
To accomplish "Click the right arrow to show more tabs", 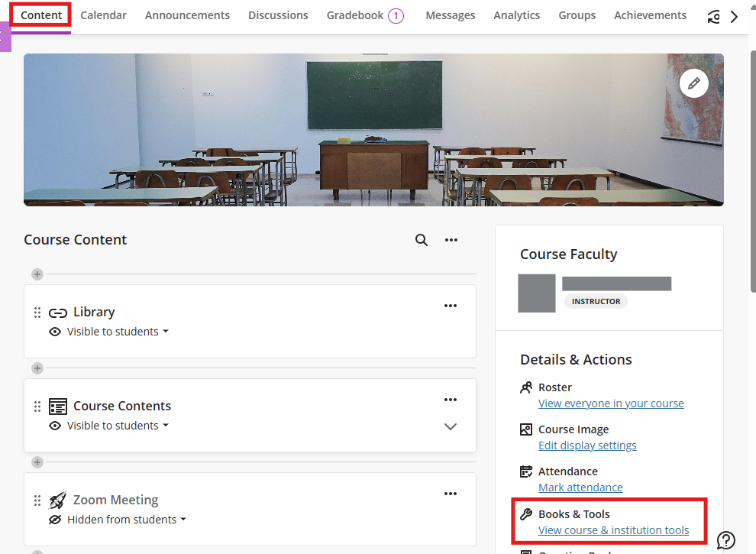I will coord(735,17).
